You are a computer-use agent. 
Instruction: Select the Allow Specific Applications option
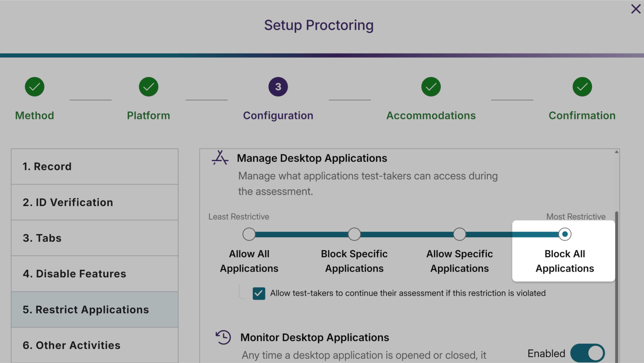(459, 234)
